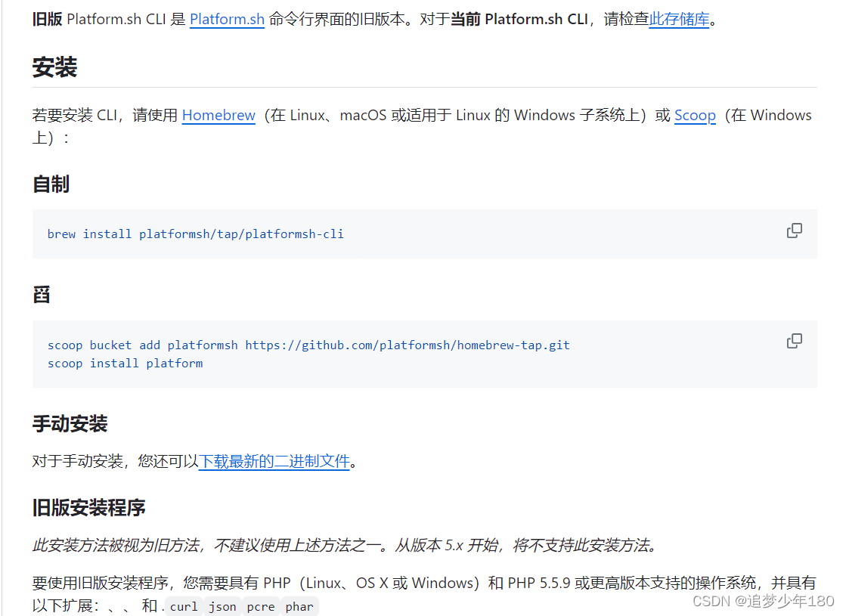
Task: Click the phar inline code tag
Action: pos(299,607)
